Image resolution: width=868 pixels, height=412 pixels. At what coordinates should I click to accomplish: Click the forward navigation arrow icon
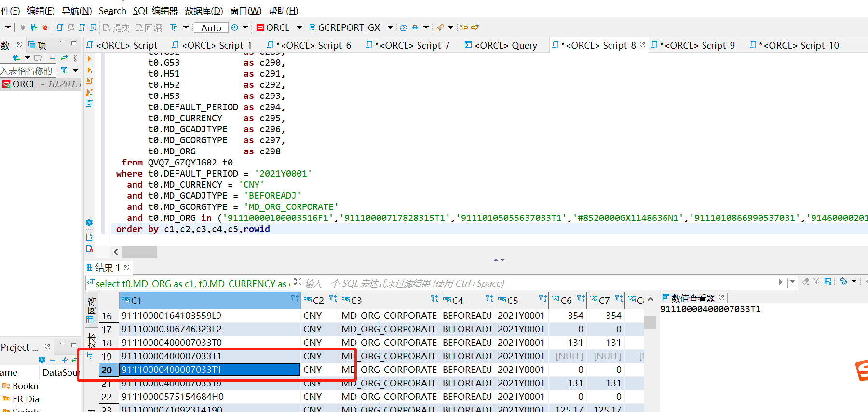pyautogui.click(x=475, y=27)
